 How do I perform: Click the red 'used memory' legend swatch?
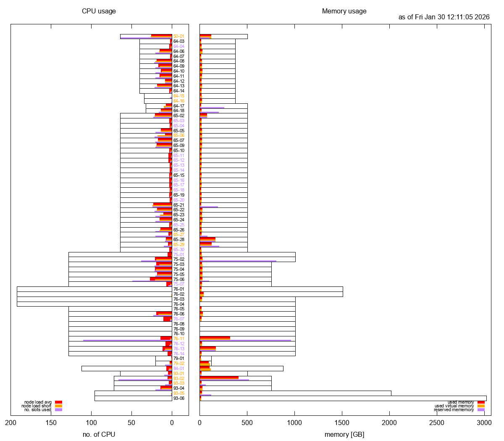pyautogui.click(x=481, y=402)
